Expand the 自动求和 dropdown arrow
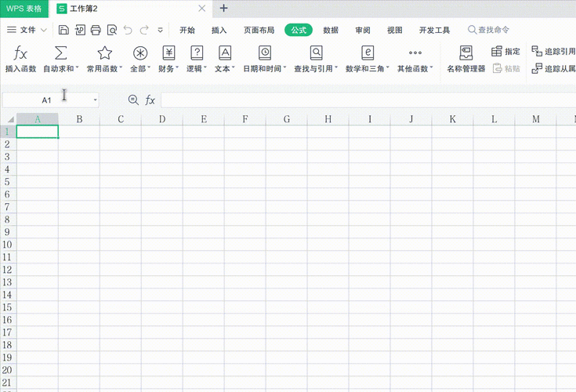576x392 pixels. pyautogui.click(x=77, y=68)
